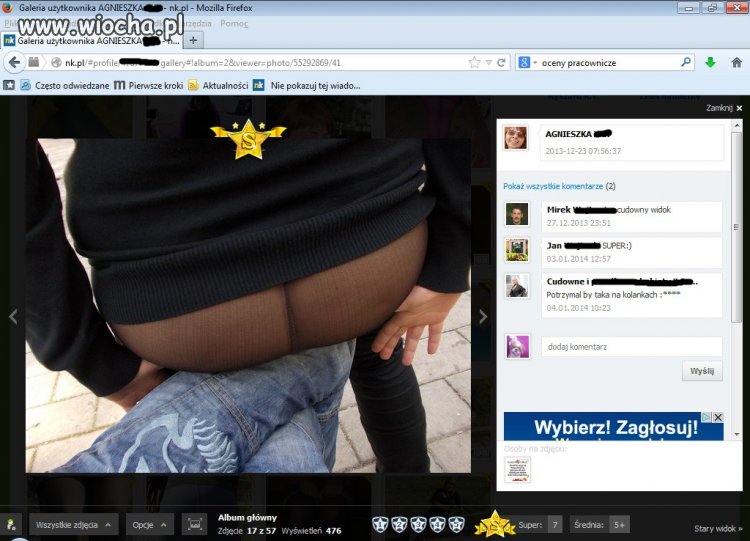Click the search magnifier icon
The height and width of the screenshot is (541, 750).
[x=685, y=62]
